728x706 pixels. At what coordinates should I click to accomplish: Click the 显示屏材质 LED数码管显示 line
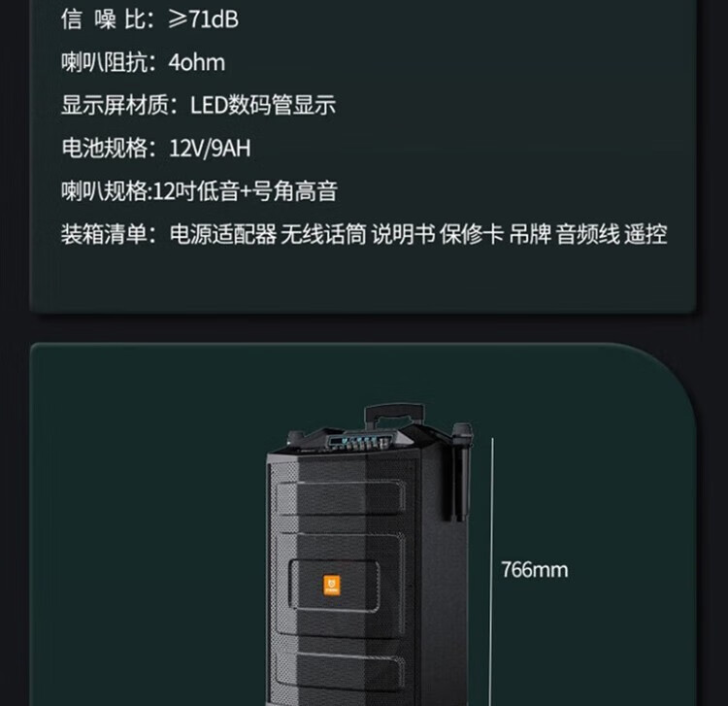(x=198, y=105)
